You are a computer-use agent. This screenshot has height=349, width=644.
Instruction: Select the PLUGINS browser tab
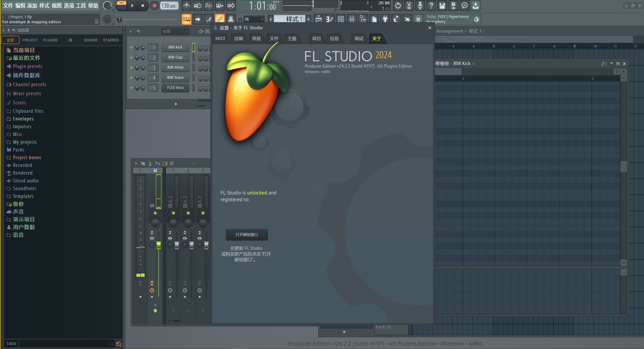pyautogui.click(x=50, y=40)
